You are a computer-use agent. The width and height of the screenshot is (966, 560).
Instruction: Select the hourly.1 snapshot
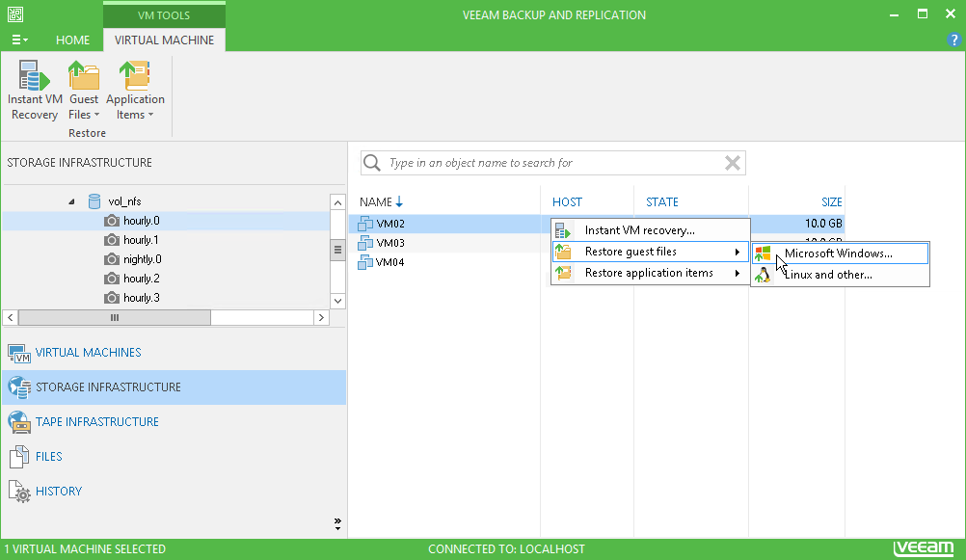[x=141, y=240]
